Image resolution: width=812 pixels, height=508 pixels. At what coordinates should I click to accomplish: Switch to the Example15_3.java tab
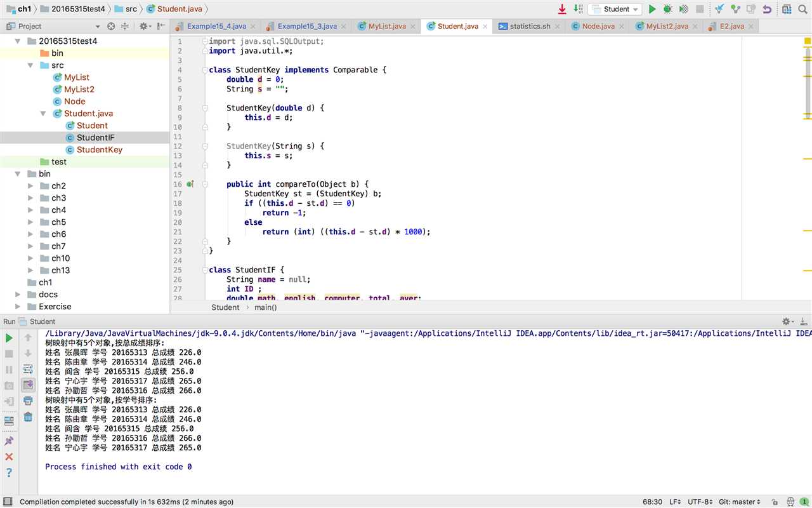(307, 26)
